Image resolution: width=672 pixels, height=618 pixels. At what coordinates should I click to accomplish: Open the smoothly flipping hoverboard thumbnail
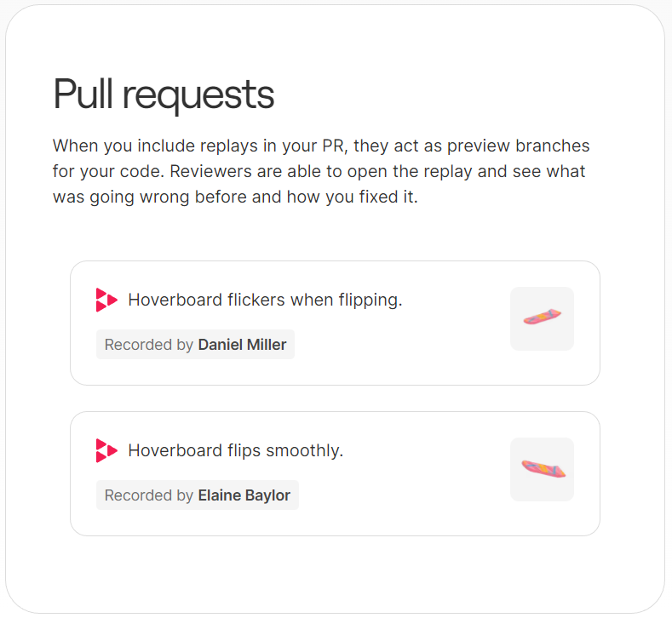pos(542,469)
